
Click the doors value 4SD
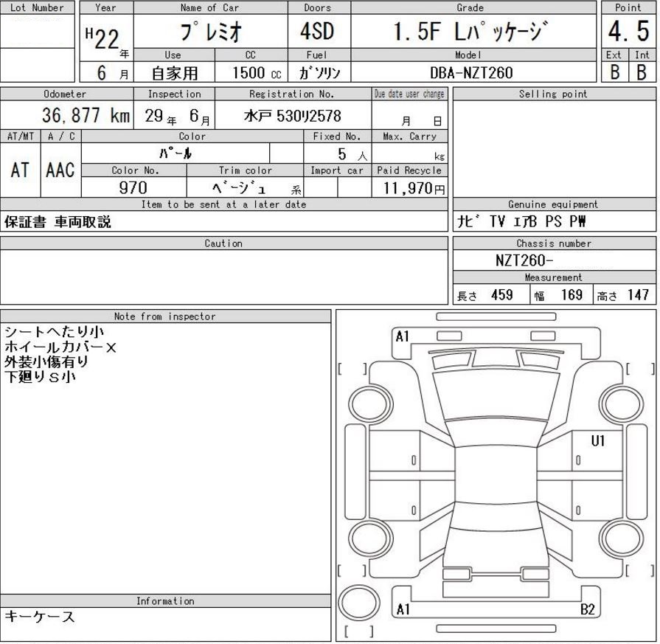click(317, 31)
